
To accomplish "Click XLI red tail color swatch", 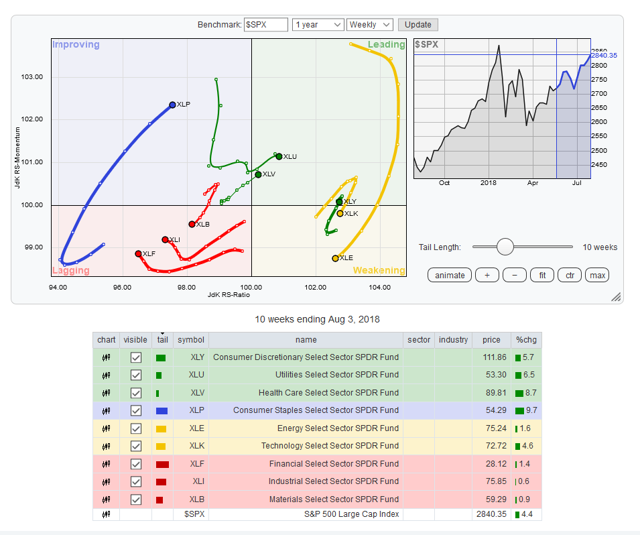I will coord(161,482).
